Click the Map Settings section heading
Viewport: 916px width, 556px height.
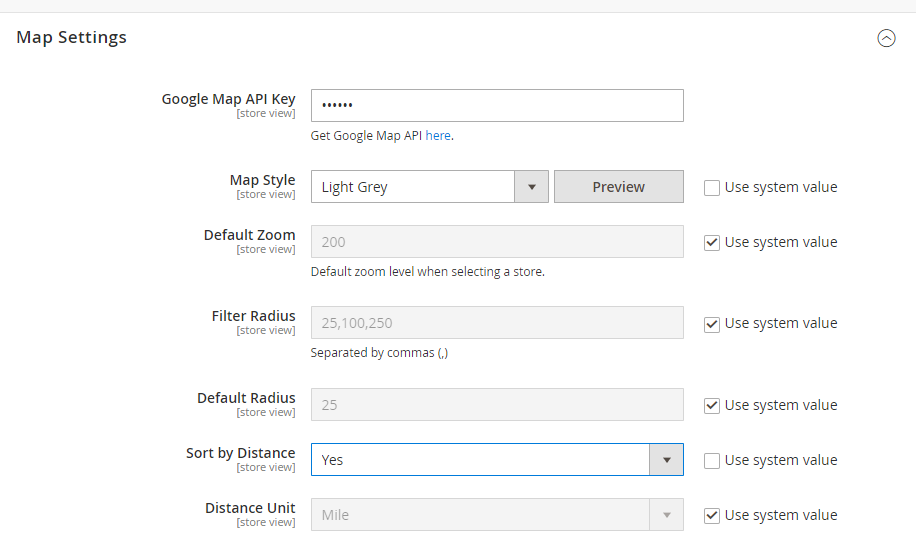pos(72,38)
